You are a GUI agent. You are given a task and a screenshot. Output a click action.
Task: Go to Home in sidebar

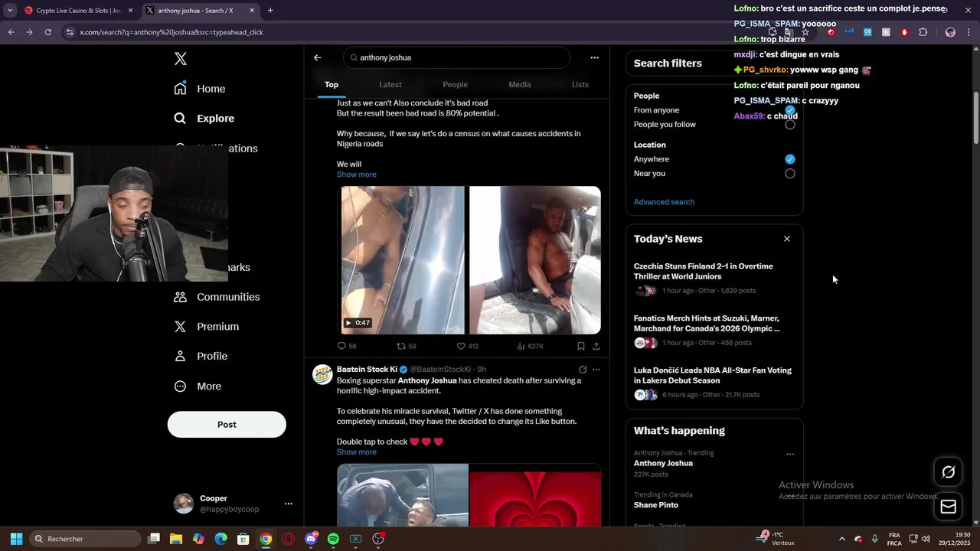click(x=200, y=89)
